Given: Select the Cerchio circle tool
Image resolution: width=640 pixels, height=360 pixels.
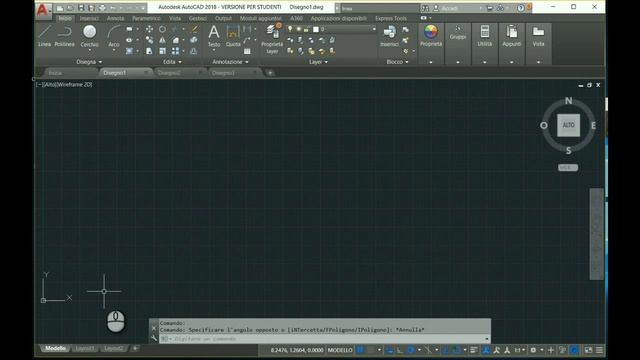Looking at the screenshot, I should point(89,36).
